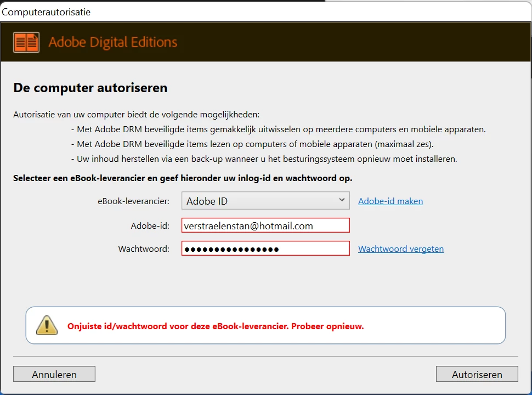Screen dimensions: 532x395
Task: Open the eBook-leverancier dropdown
Action: [265, 201]
